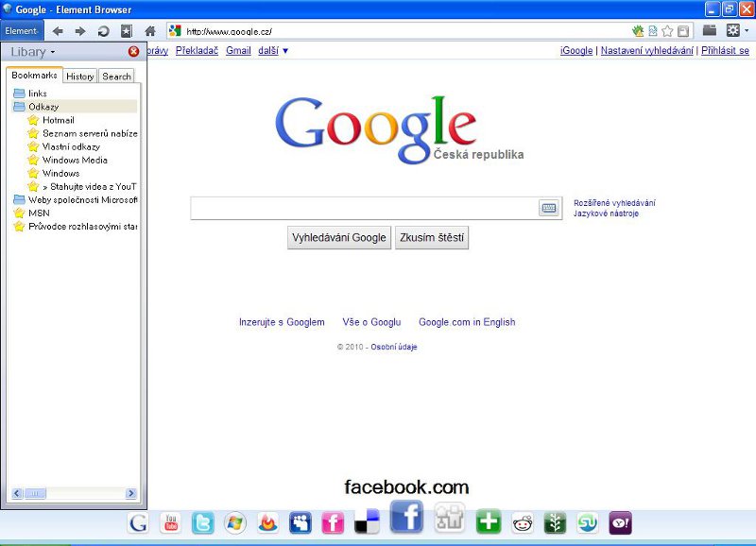The image size is (756, 546).
Task: Open the Vše o Googlu link
Action: (x=371, y=322)
